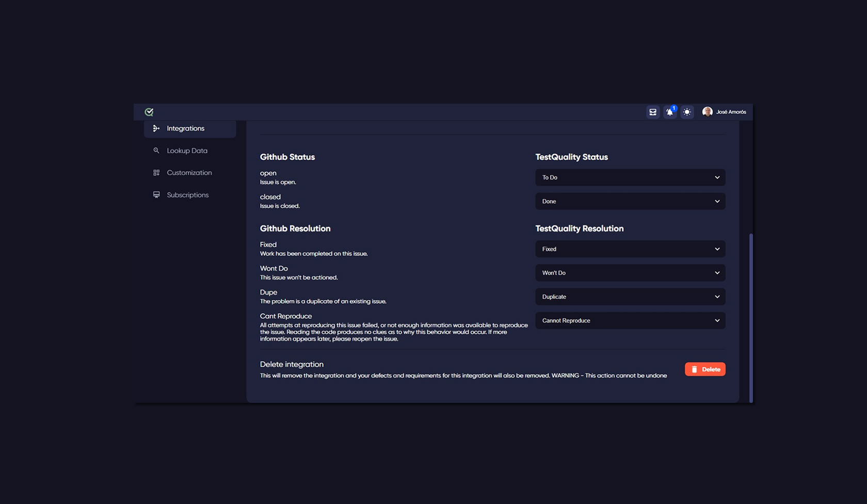Expand the Won't Do resolution dropdown
The image size is (867, 504).
[630, 272]
